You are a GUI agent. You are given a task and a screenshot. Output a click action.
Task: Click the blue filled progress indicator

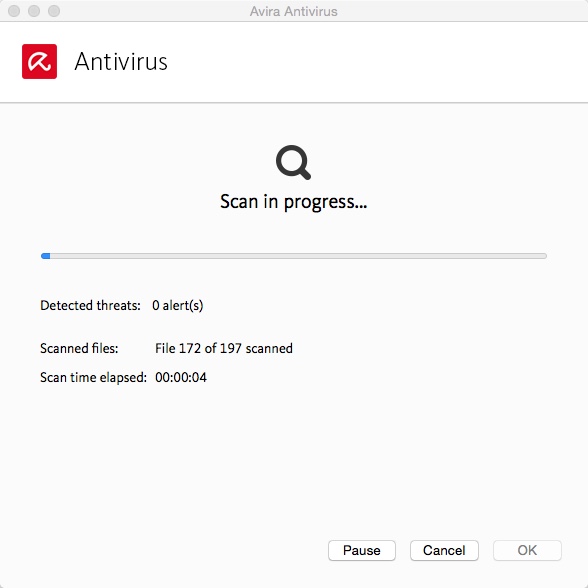click(x=45, y=256)
